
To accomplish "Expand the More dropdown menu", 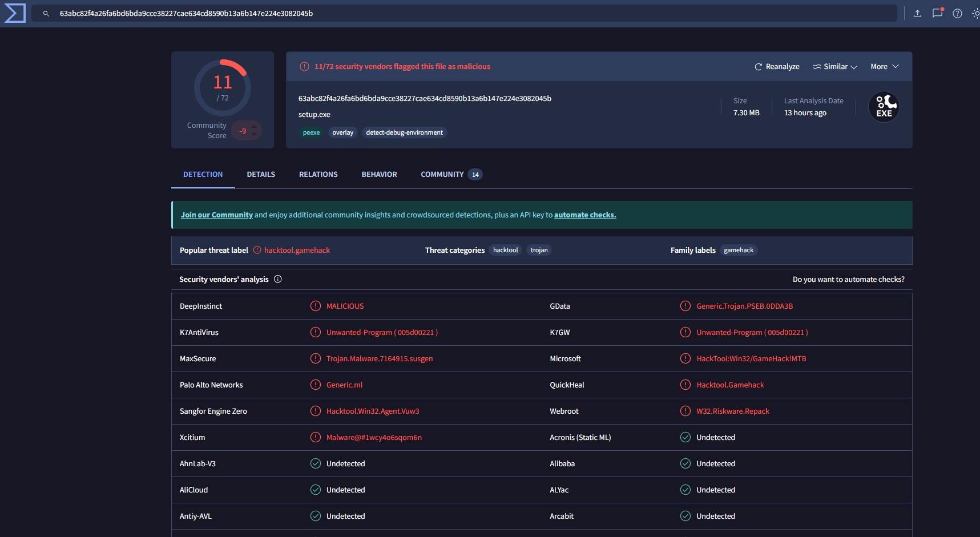I will click(885, 67).
